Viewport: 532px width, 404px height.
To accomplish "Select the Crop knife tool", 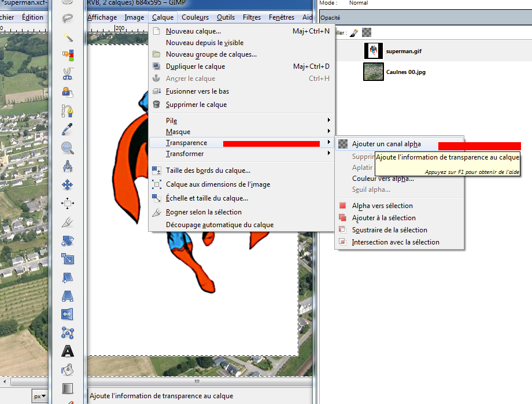I will (68, 222).
